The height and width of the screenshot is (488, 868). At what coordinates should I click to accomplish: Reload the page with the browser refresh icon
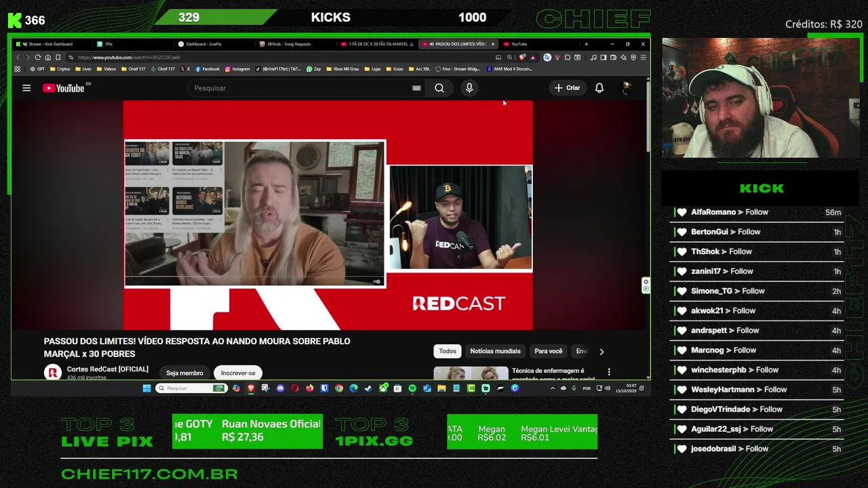38,58
